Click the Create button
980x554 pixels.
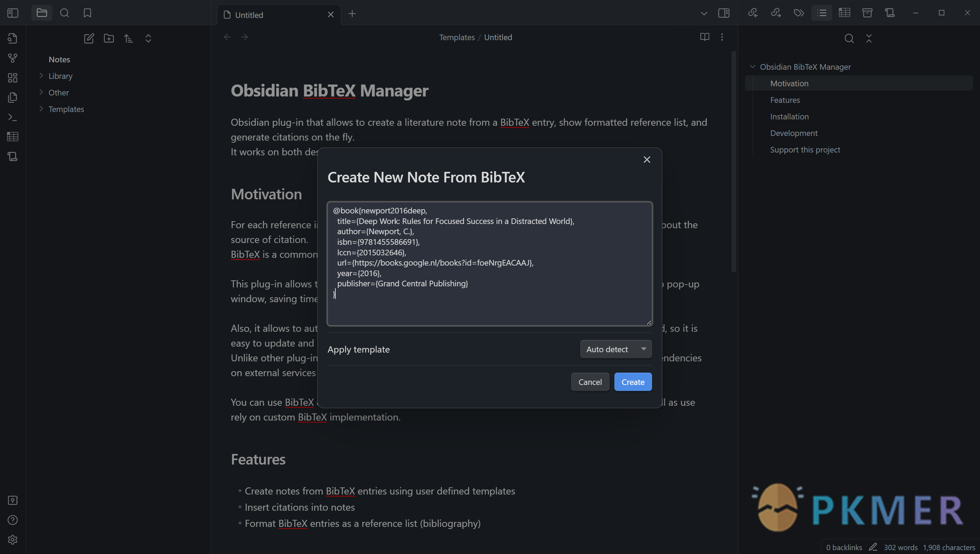tap(633, 382)
